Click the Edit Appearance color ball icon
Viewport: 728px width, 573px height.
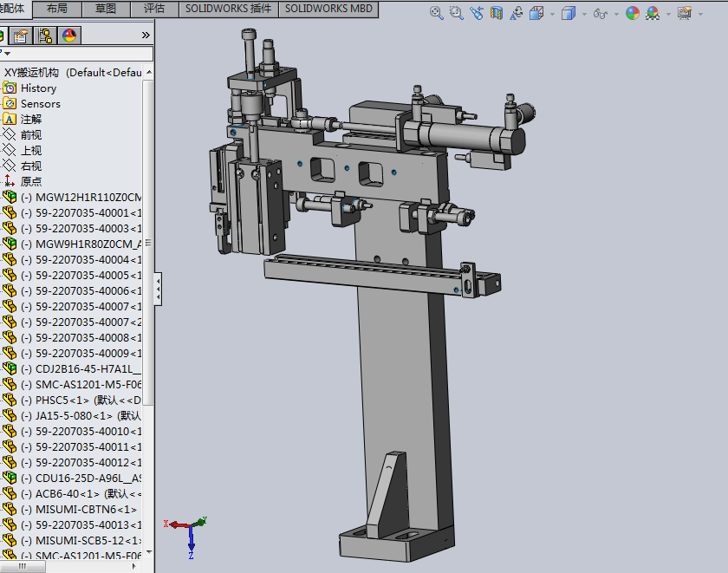(633, 14)
